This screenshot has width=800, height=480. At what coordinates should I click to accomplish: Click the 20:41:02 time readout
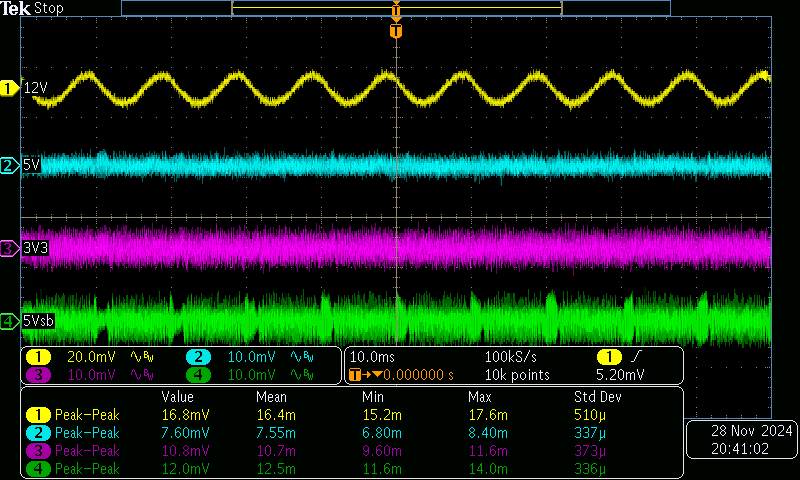[x=740, y=449]
